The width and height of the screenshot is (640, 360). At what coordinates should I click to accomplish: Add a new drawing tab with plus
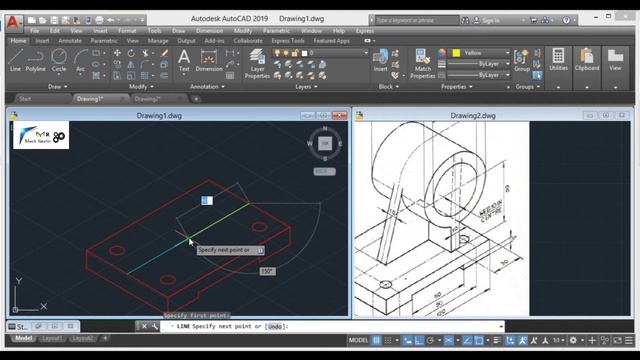click(x=196, y=99)
